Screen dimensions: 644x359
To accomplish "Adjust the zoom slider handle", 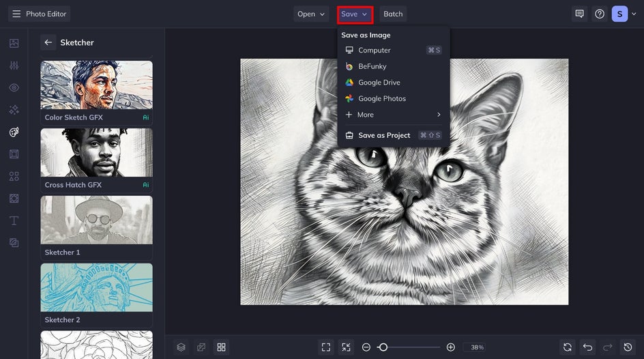I will click(x=383, y=347).
